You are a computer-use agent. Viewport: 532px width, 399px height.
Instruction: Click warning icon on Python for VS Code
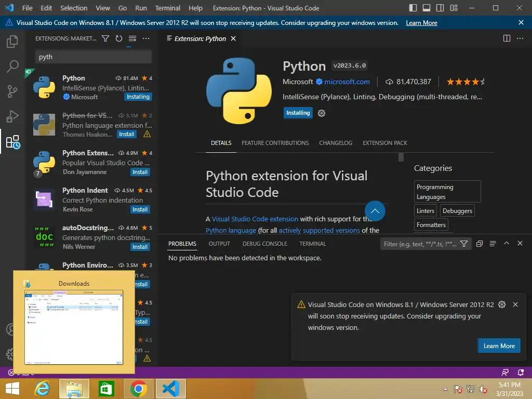click(147, 135)
